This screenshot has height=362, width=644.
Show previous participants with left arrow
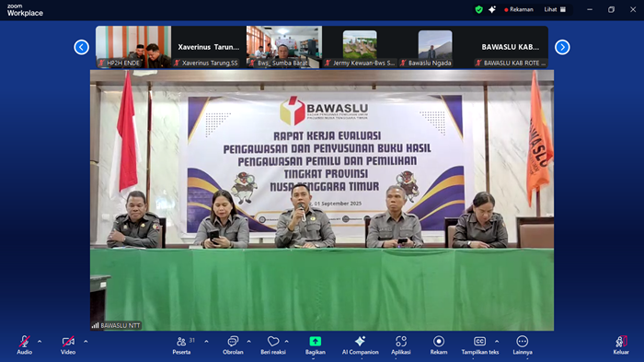pyautogui.click(x=81, y=47)
